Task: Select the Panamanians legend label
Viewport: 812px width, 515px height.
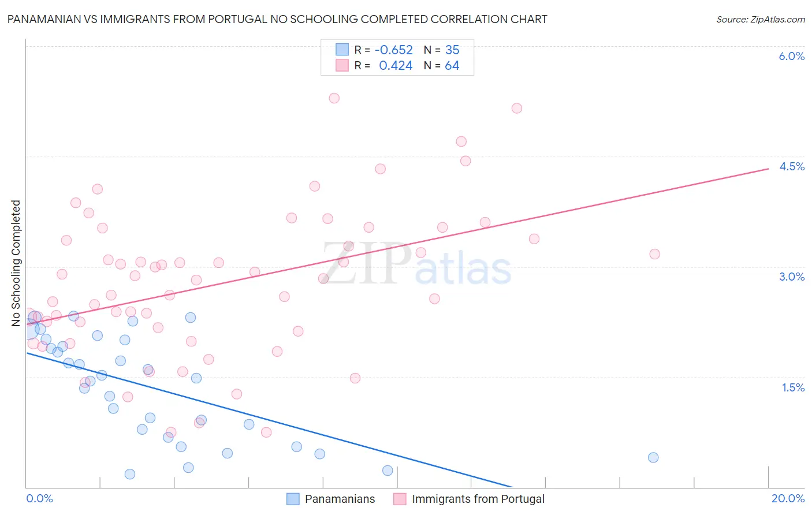Action: click(x=340, y=499)
